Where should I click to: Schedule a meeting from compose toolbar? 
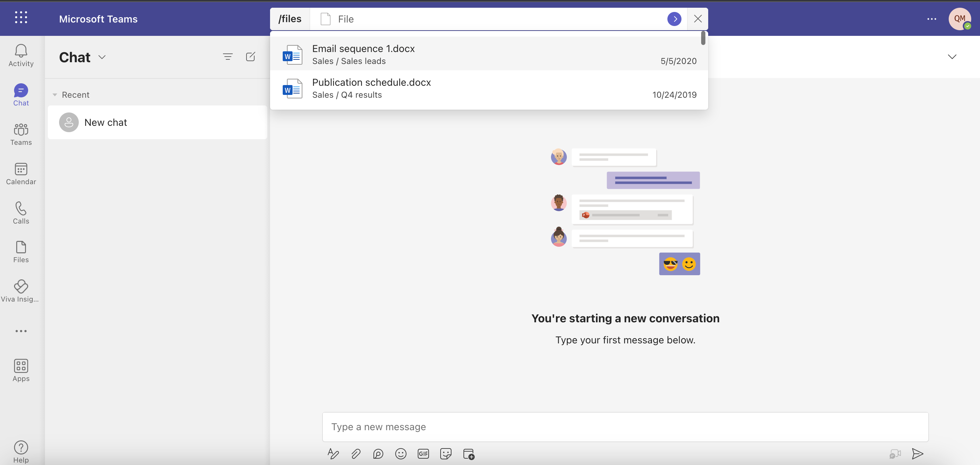click(469, 454)
